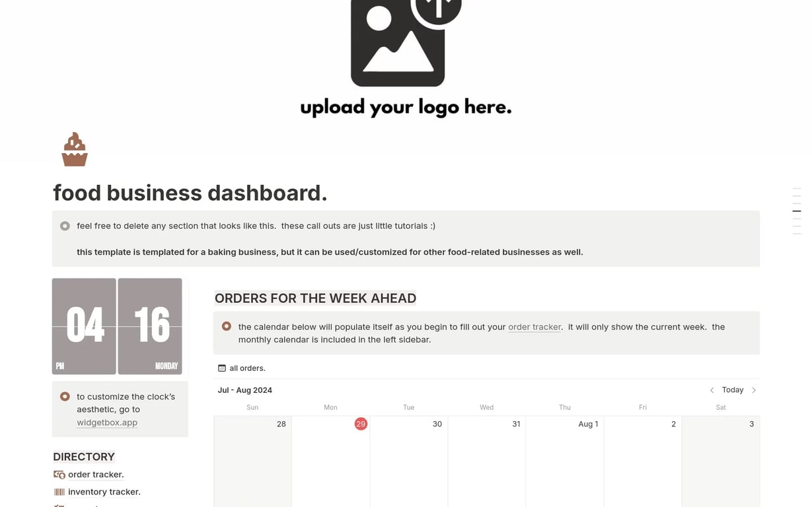Open the widgetbox.app link
812x507 pixels.
107,422
